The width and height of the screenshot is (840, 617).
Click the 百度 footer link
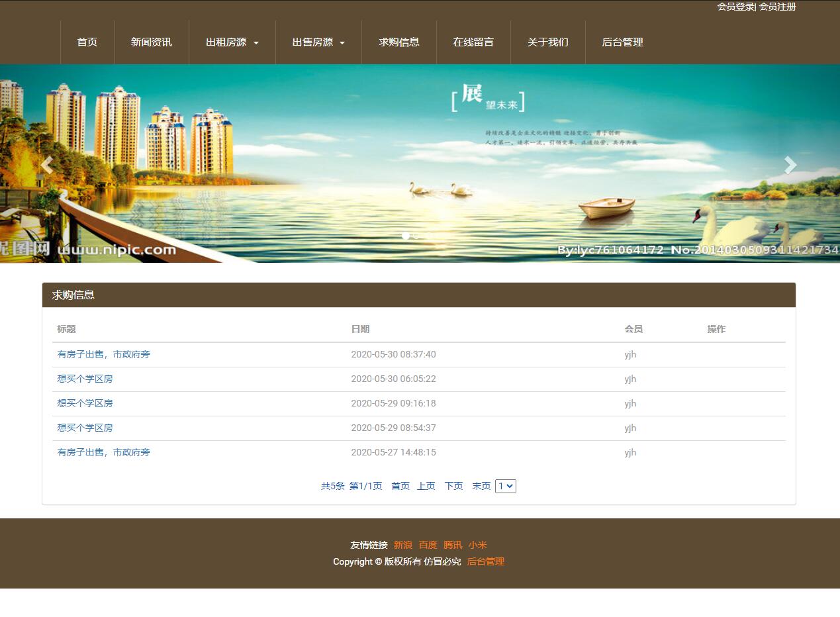click(x=428, y=545)
